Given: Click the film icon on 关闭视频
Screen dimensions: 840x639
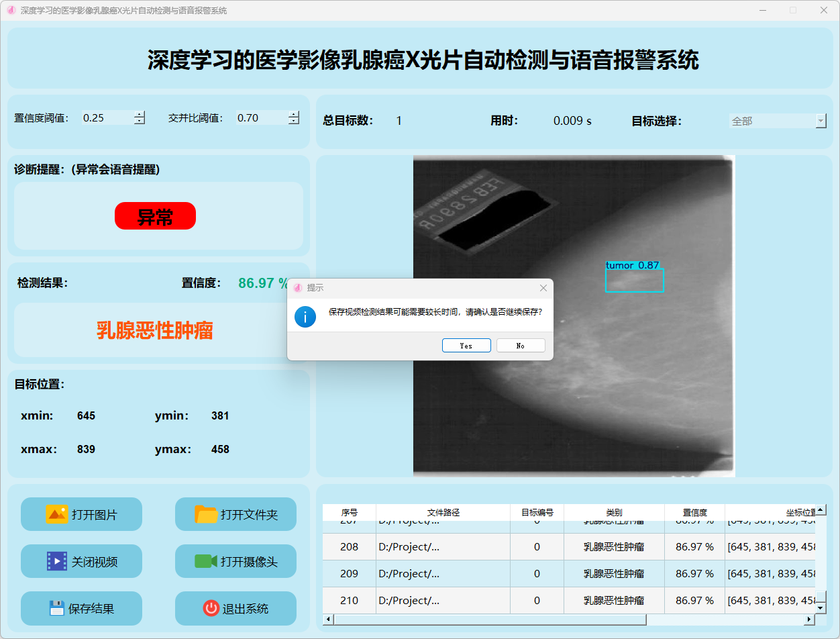Looking at the screenshot, I should coord(56,561).
